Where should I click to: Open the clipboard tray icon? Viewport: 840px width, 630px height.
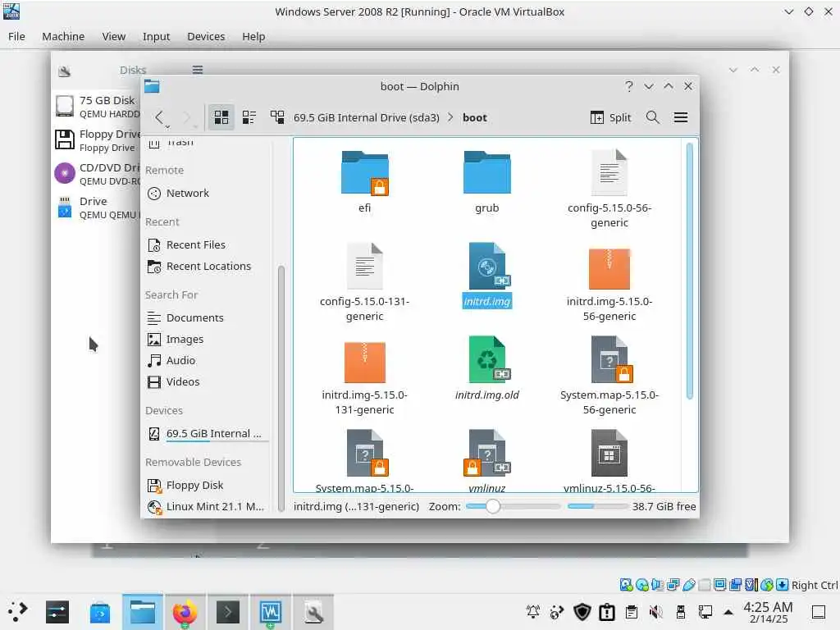(x=632, y=611)
